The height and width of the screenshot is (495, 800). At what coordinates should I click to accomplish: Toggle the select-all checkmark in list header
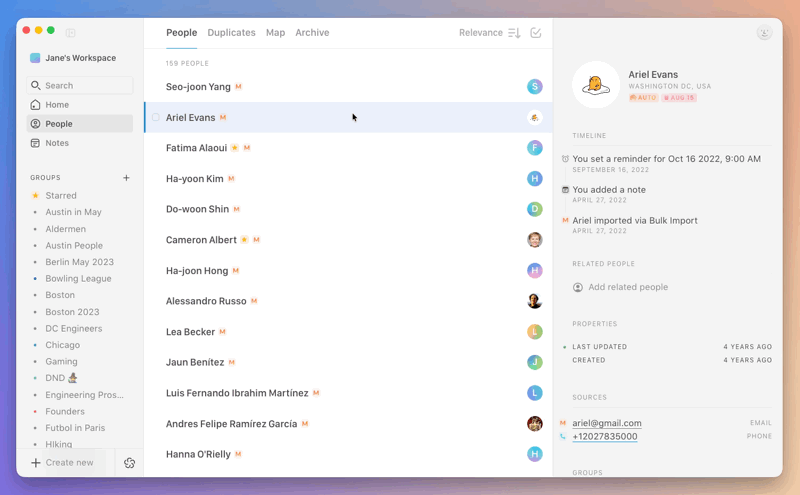(536, 33)
